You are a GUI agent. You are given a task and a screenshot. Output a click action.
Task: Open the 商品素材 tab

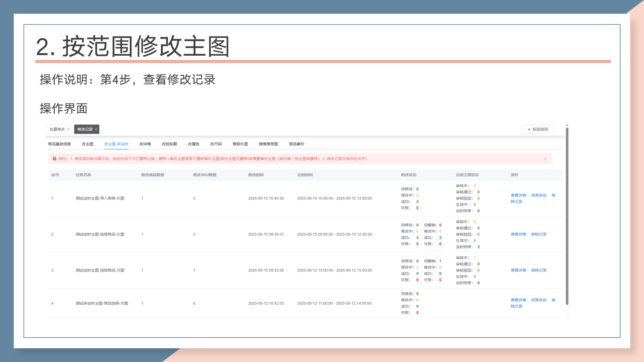pyautogui.click(x=297, y=144)
